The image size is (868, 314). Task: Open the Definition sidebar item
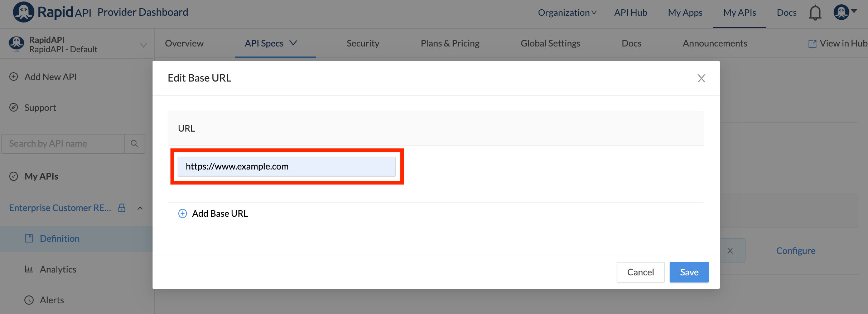point(76,239)
